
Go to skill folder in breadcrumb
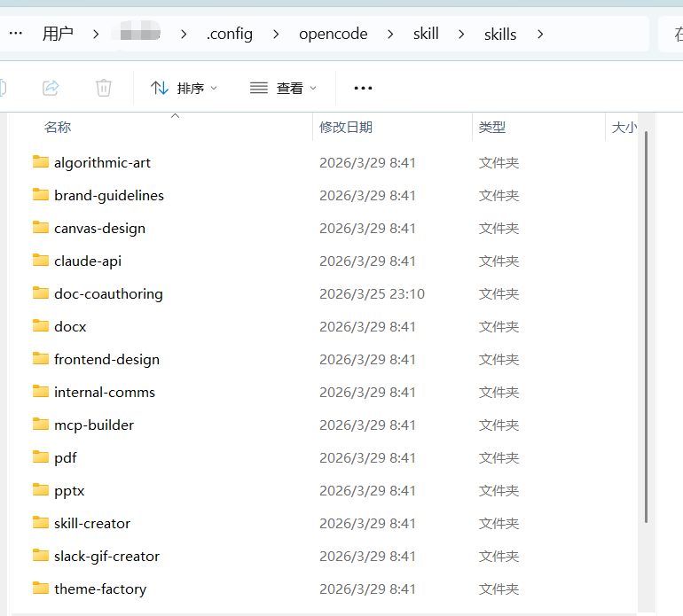(426, 34)
